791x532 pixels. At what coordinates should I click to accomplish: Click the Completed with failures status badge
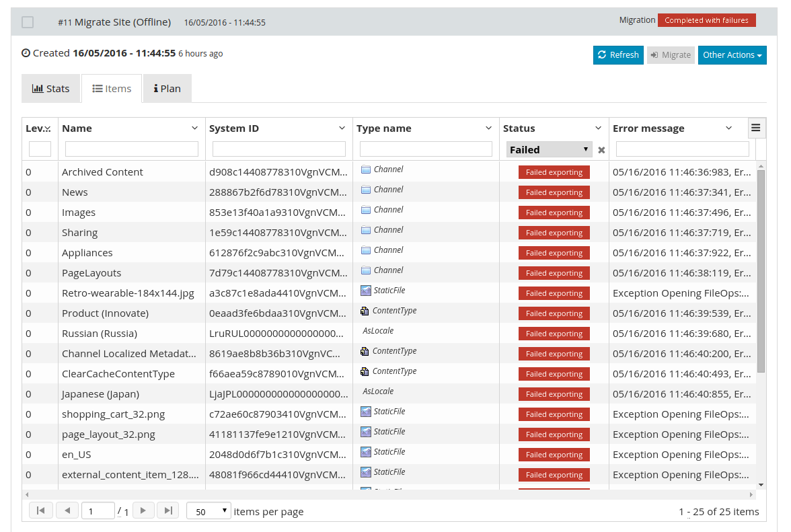pos(706,20)
